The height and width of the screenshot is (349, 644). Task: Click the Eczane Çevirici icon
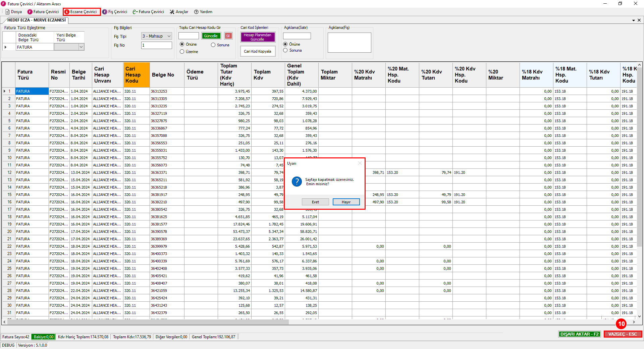[67, 12]
